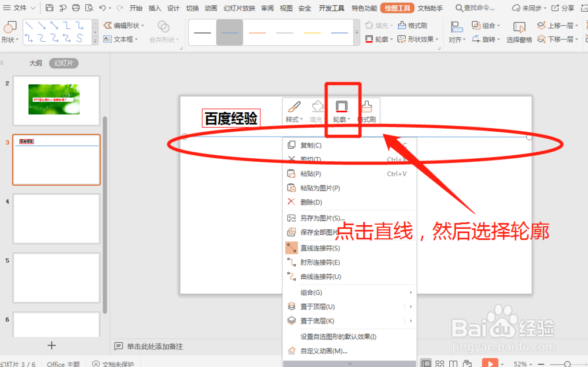Click 轮廓 outline in floating toolbar

(x=341, y=111)
